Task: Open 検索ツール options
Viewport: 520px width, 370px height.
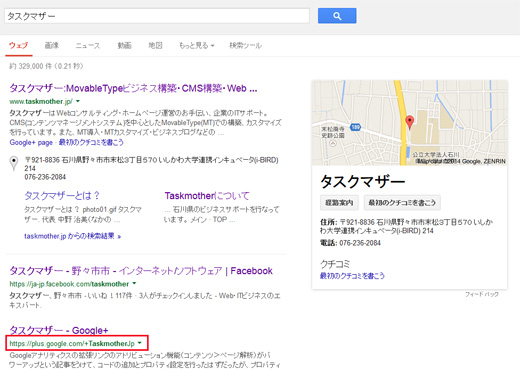Action: (245, 45)
